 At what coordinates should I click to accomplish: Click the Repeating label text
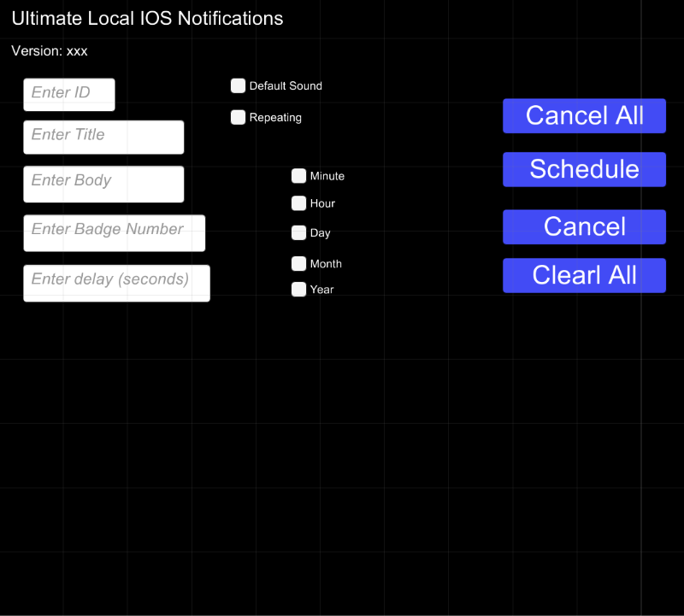coord(275,118)
